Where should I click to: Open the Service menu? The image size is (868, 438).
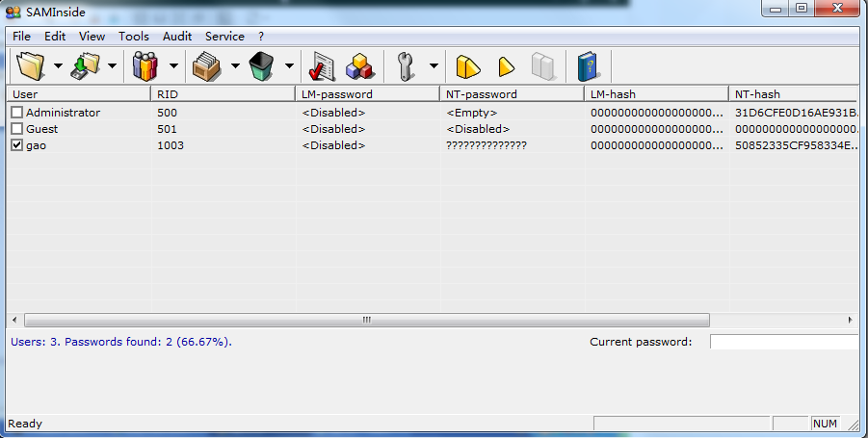tap(224, 37)
